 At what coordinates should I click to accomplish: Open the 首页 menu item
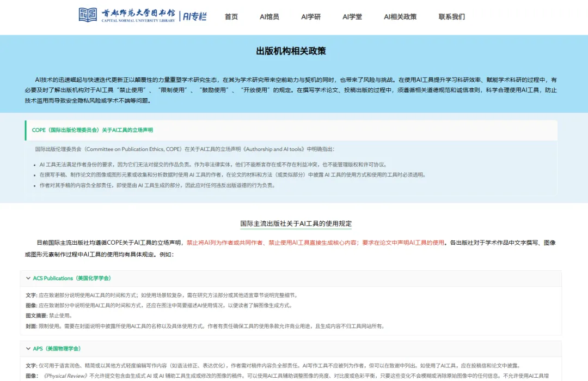coord(231,17)
